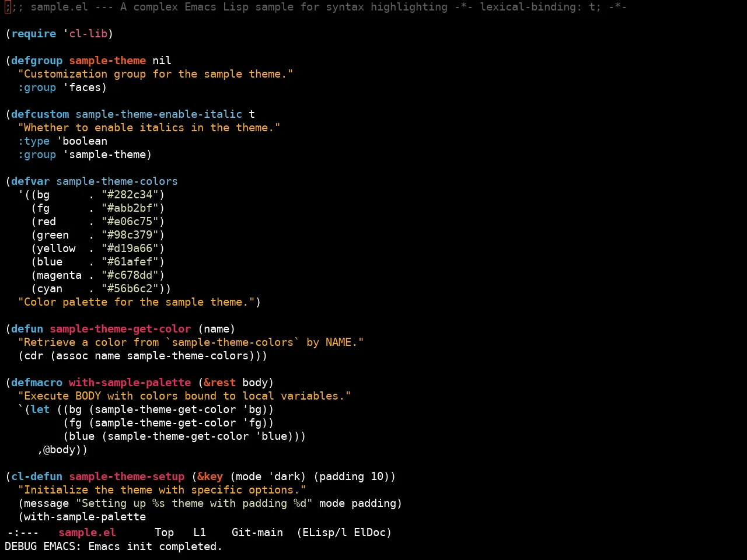Click the sample-theme-get-color function name in defun line
Screen dimensions: 747x560
[x=120, y=329]
